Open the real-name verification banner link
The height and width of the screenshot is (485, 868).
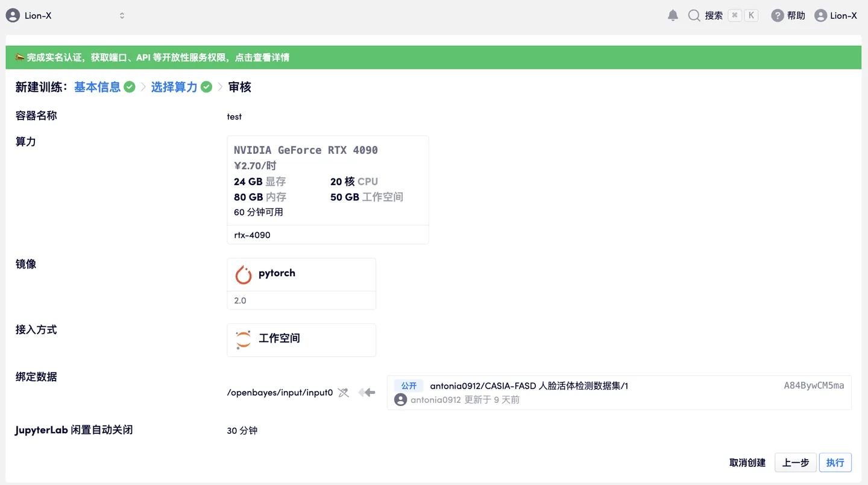pos(153,57)
